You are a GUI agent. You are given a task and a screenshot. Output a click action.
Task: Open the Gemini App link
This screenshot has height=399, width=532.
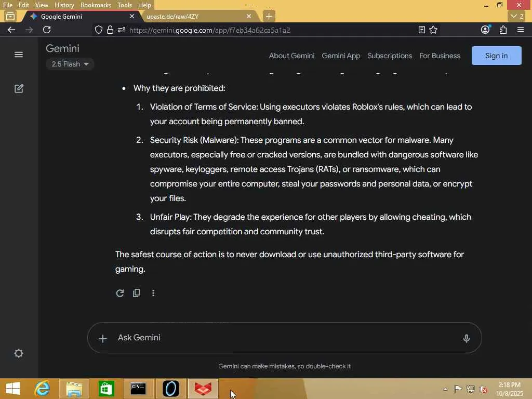341,56
